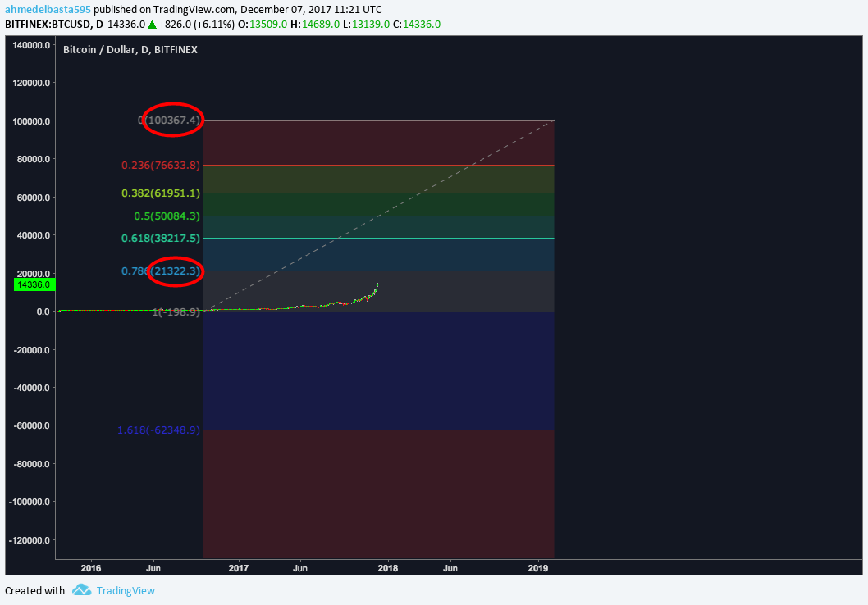Image resolution: width=868 pixels, height=605 pixels.
Task: Click the 2019 time axis label
Action: (538, 568)
